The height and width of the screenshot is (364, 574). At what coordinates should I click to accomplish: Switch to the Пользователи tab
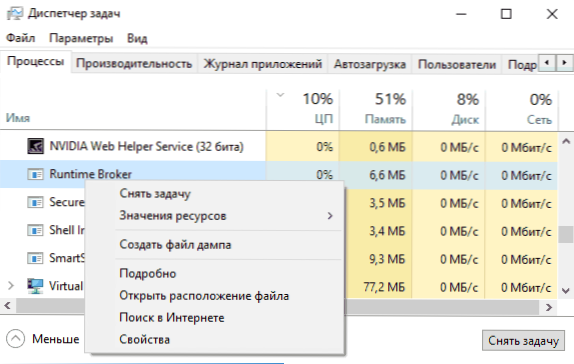(457, 64)
